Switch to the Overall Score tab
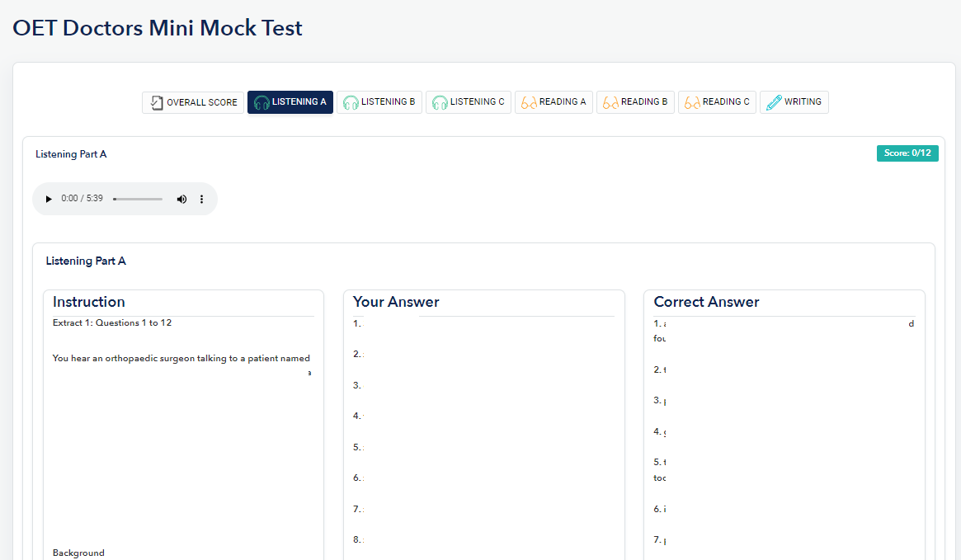The height and width of the screenshot is (560, 961). coord(192,101)
